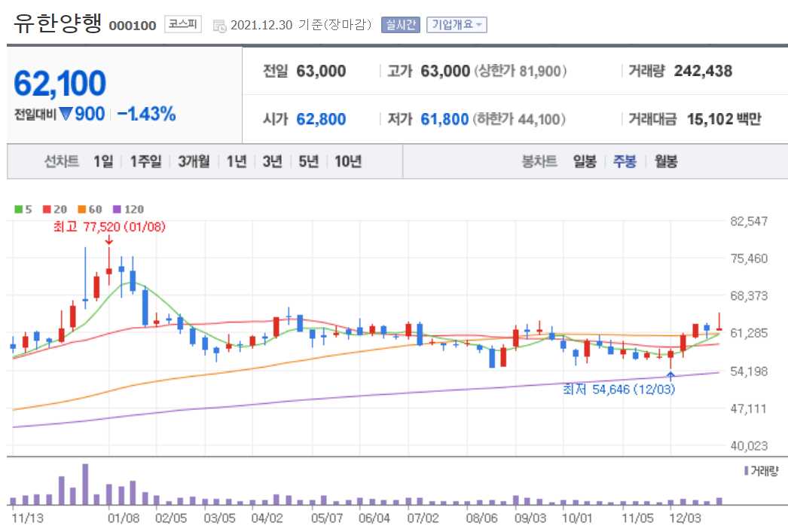The width and height of the screenshot is (788, 532).
Task: Switch to 월봉 candle chart
Action: coord(666,161)
